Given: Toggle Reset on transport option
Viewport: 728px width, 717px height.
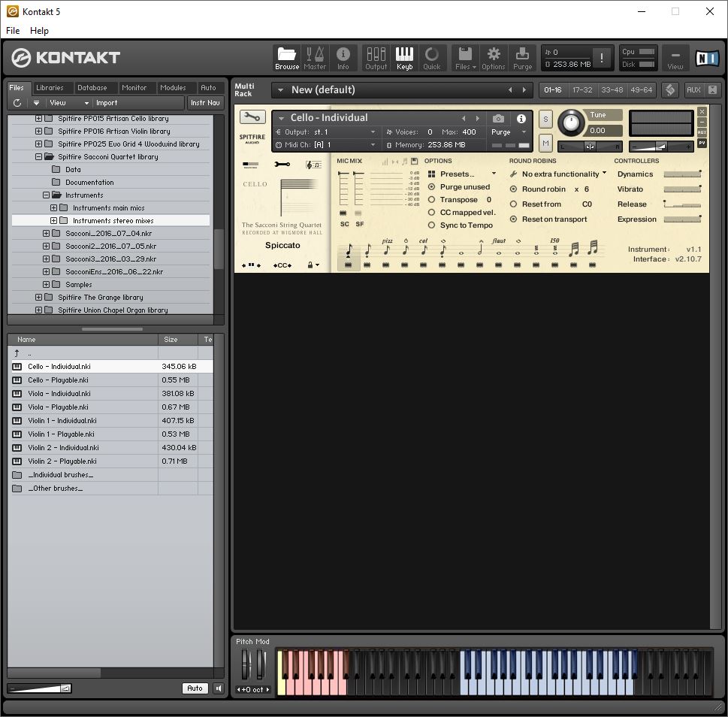Looking at the screenshot, I should (x=513, y=219).
